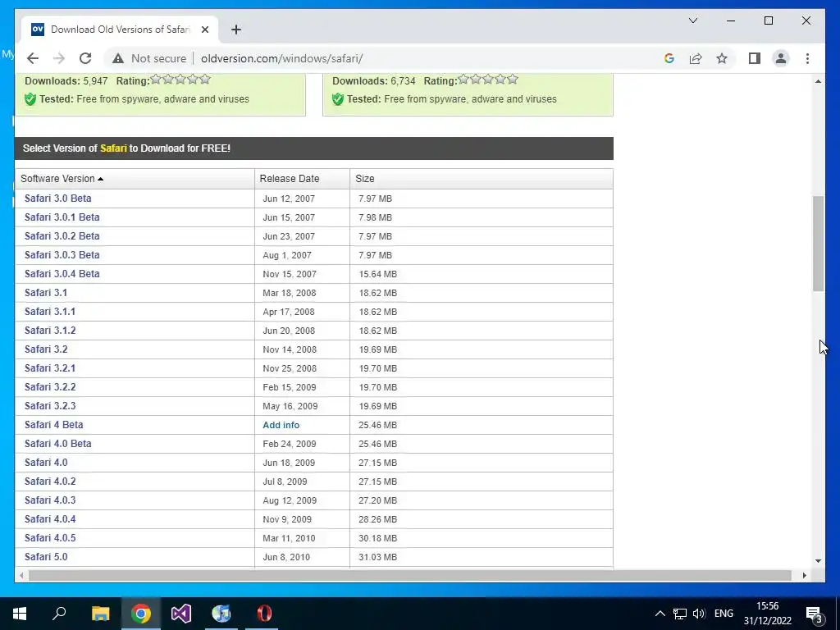Close the Download Old Versions tab

[204, 30]
